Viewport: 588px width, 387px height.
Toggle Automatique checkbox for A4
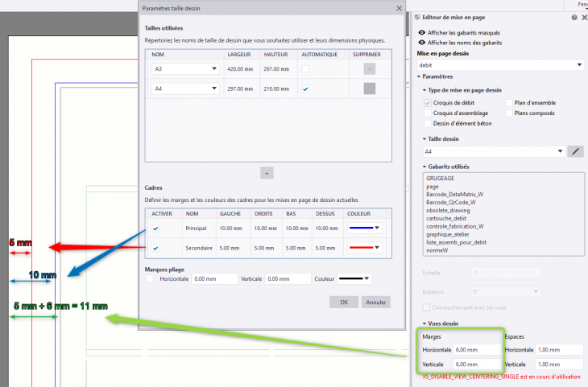[305, 89]
